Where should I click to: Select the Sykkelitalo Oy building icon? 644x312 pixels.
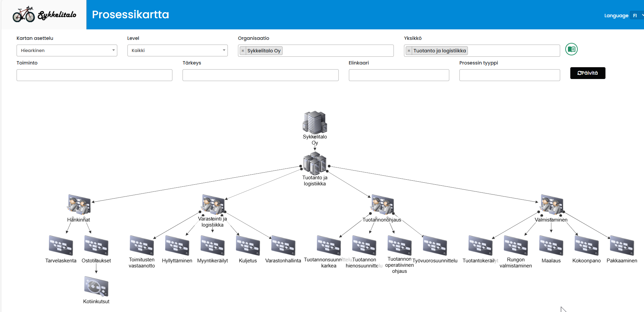pyautogui.click(x=315, y=122)
